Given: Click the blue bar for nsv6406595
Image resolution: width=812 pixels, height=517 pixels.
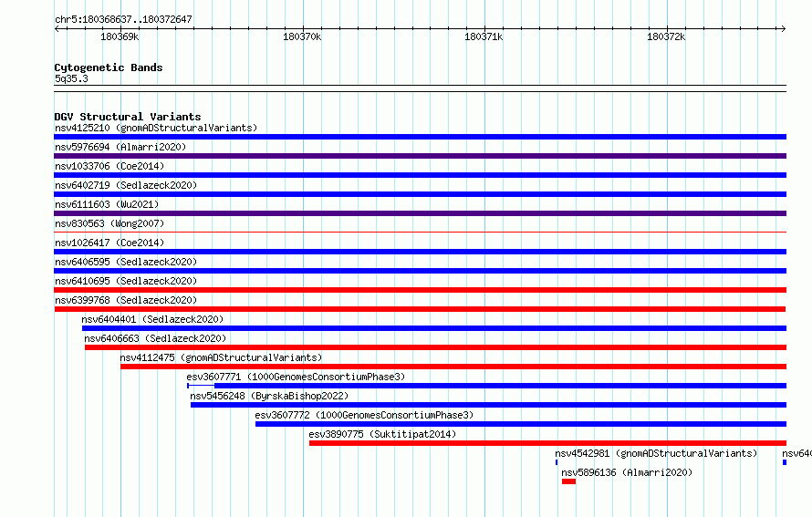Looking at the screenshot, I should click(420, 271).
